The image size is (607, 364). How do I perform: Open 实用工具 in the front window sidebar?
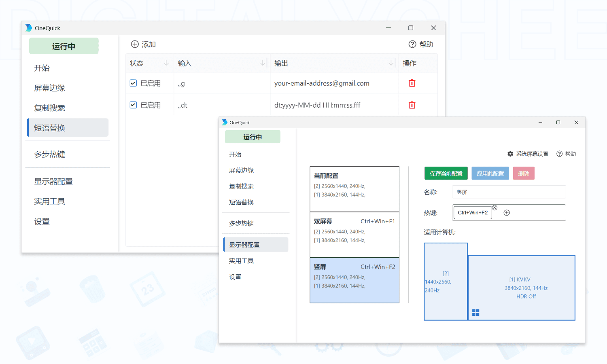241,261
